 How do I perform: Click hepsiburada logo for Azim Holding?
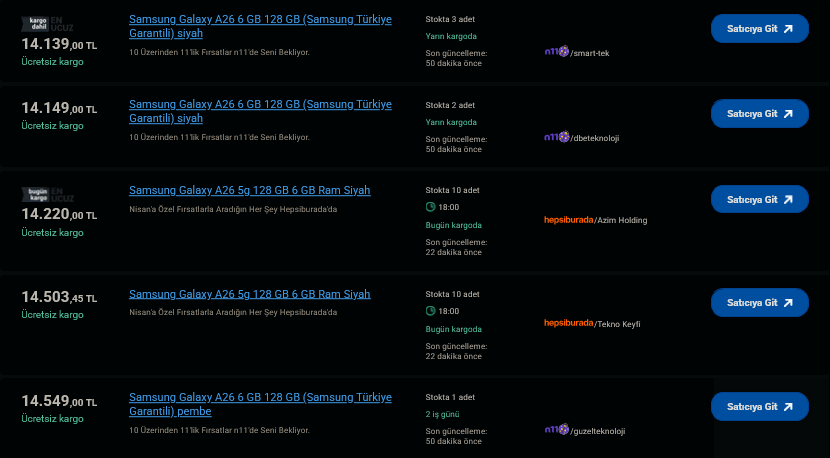click(569, 220)
